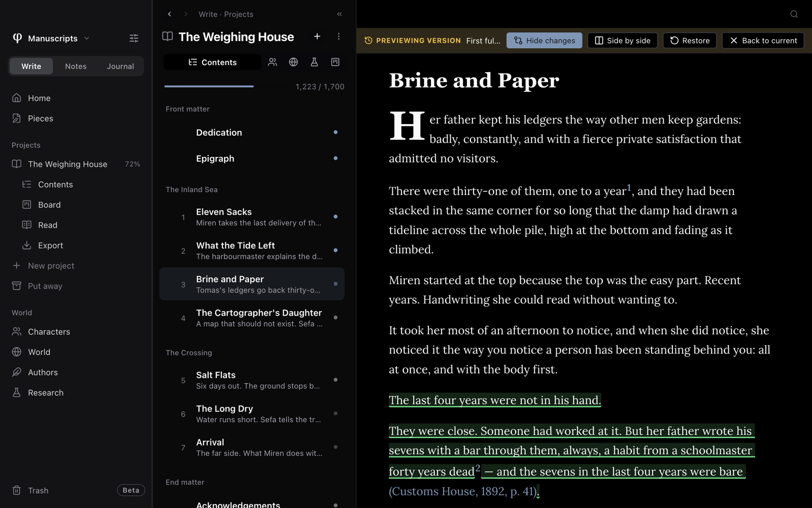Open footnote 1 marker after 'year'

(629, 187)
